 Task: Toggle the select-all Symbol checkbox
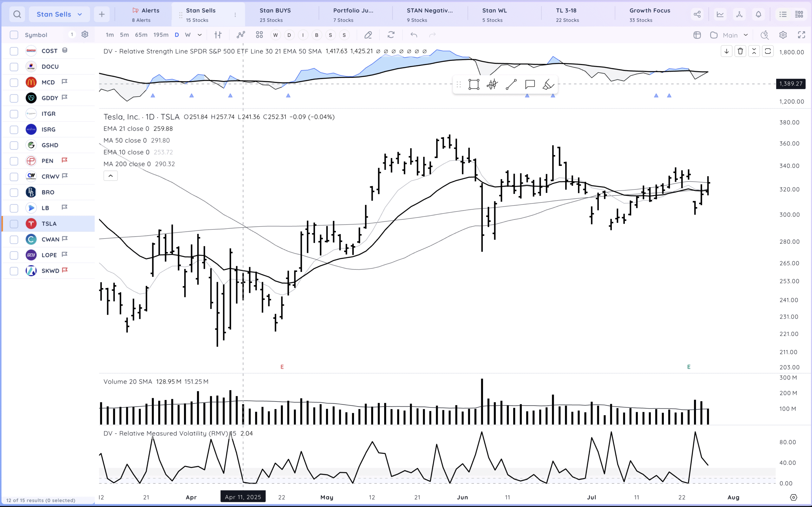click(x=14, y=35)
